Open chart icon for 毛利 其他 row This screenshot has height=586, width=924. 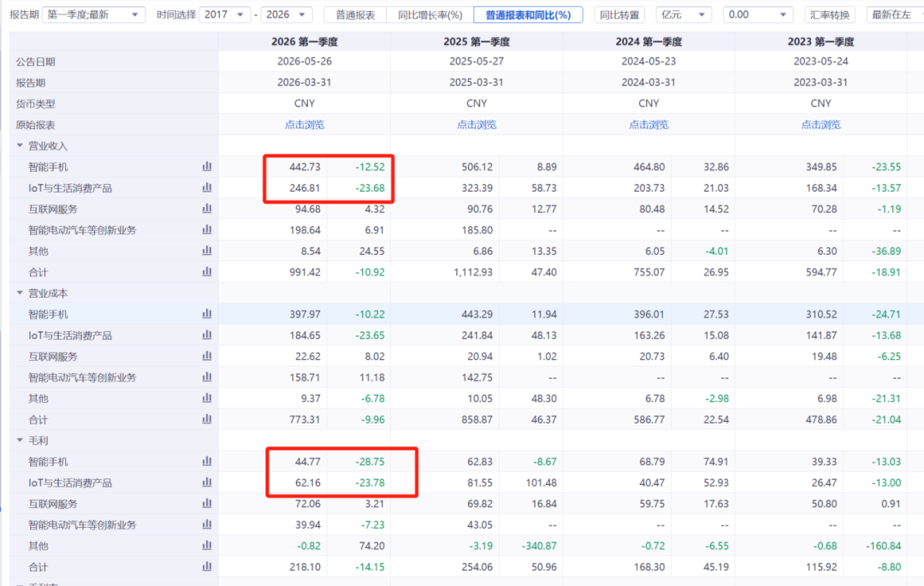(207, 545)
